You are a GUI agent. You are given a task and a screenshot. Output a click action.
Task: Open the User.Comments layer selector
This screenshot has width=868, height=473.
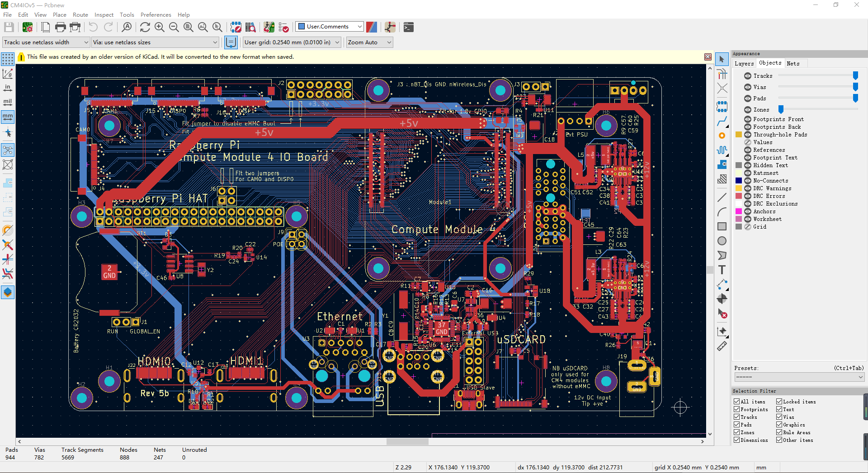330,27
